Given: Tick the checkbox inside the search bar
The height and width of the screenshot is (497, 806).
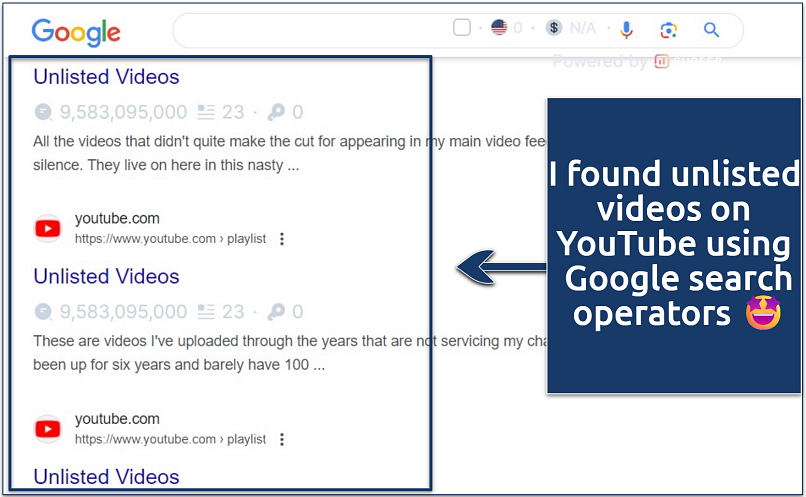Looking at the screenshot, I should tap(461, 28).
